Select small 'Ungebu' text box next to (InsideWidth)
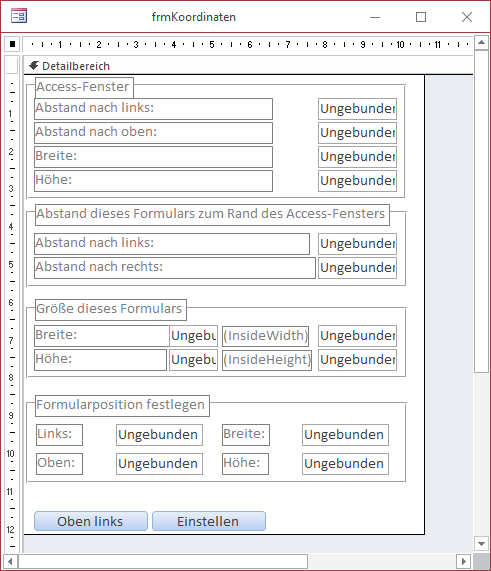491x571 pixels. (x=193, y=336)
